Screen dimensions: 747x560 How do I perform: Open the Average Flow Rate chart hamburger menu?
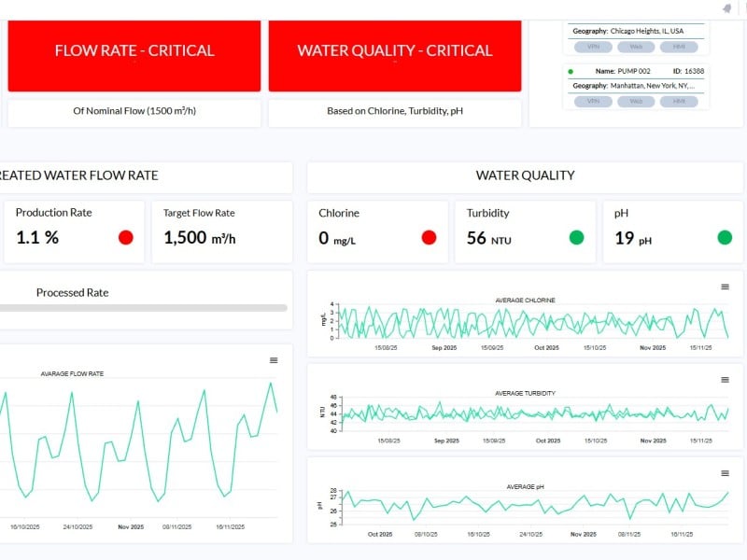(274, 360)
